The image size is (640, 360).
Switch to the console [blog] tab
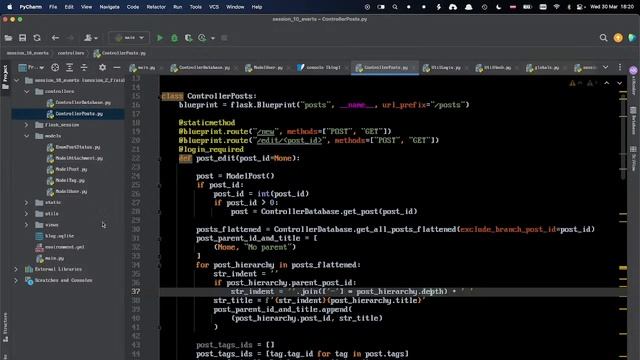coord(319,68)
